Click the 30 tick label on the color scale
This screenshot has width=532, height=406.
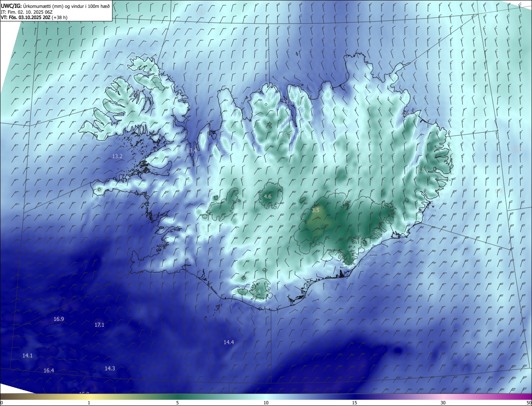click(x=443, y=403)
